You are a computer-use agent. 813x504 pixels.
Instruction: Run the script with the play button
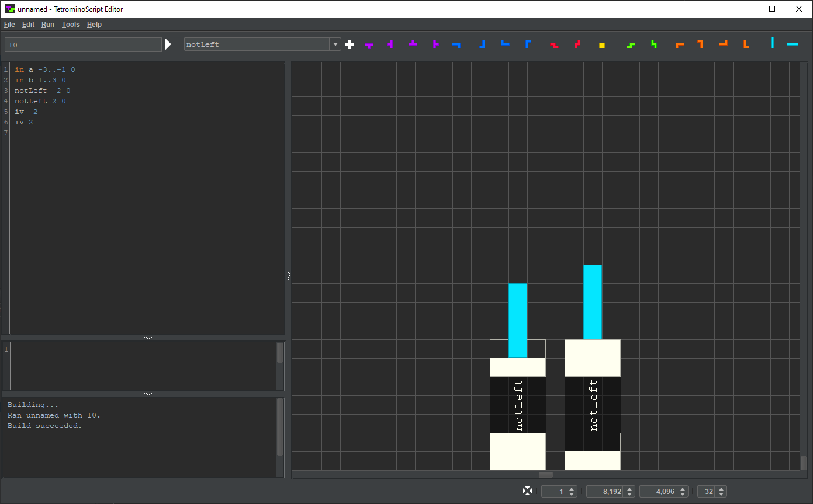(168, 44)
